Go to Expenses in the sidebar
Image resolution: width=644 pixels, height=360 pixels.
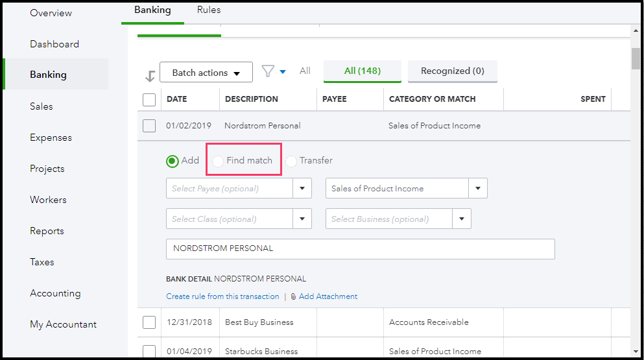[51, 138]
